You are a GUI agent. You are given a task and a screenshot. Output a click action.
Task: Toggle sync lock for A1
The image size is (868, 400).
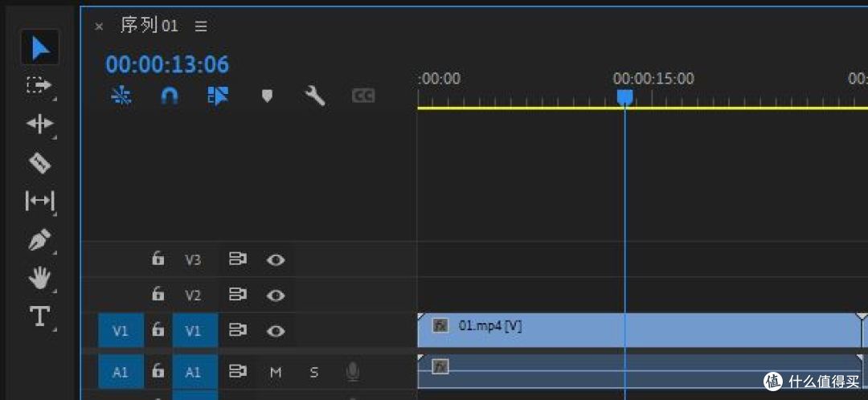(x=238, y=371)
